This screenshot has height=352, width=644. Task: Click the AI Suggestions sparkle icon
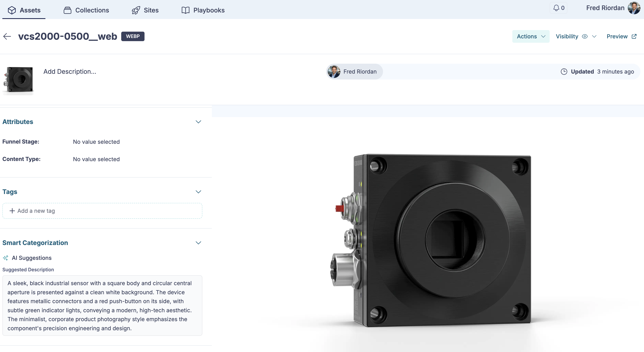pos(6,258)
